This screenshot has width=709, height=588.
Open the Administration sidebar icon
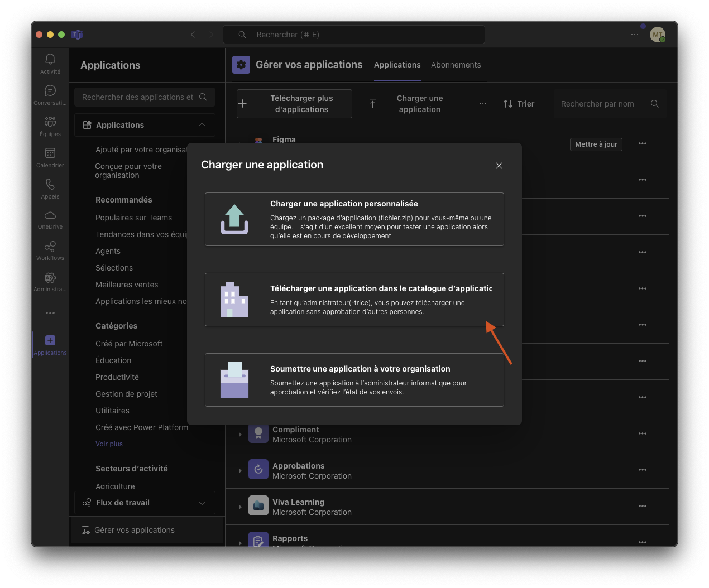(50, 282)
